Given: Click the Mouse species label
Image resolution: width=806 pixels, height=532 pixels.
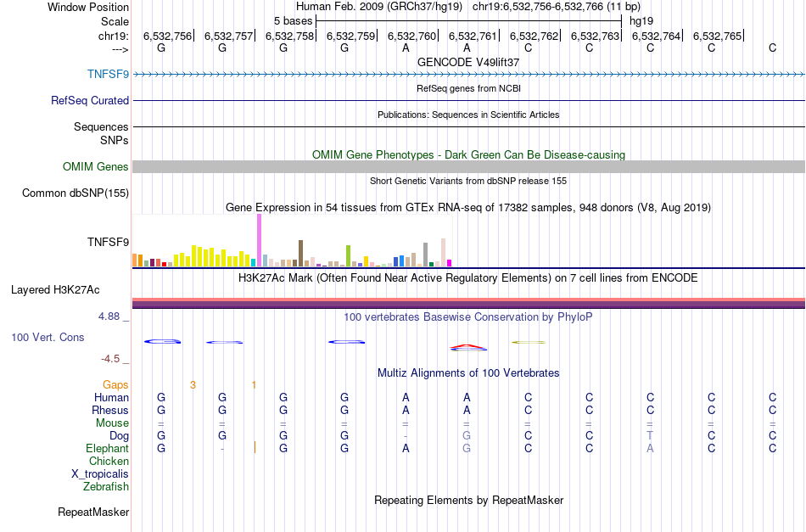Looking at the screenshot, I should (112, 423).
